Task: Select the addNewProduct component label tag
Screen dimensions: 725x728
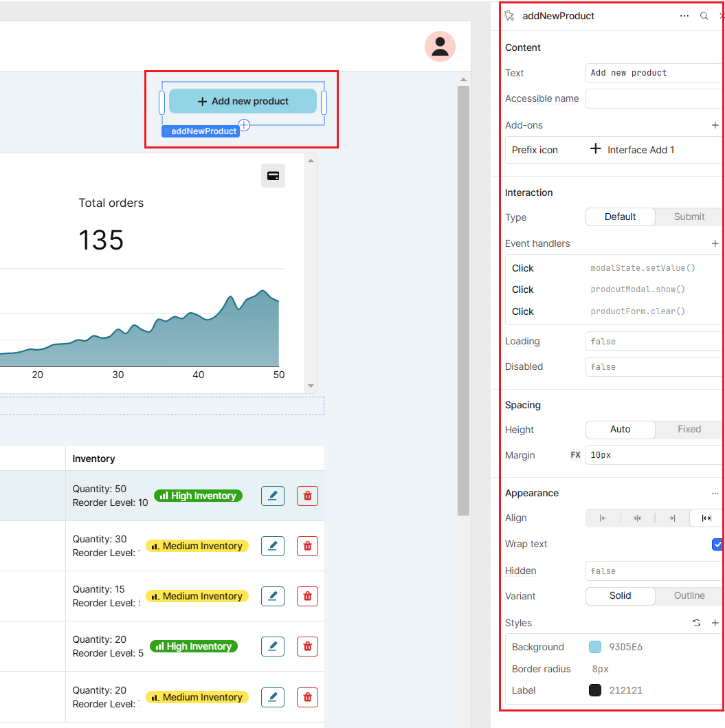Action: click(x=201, y=131)
